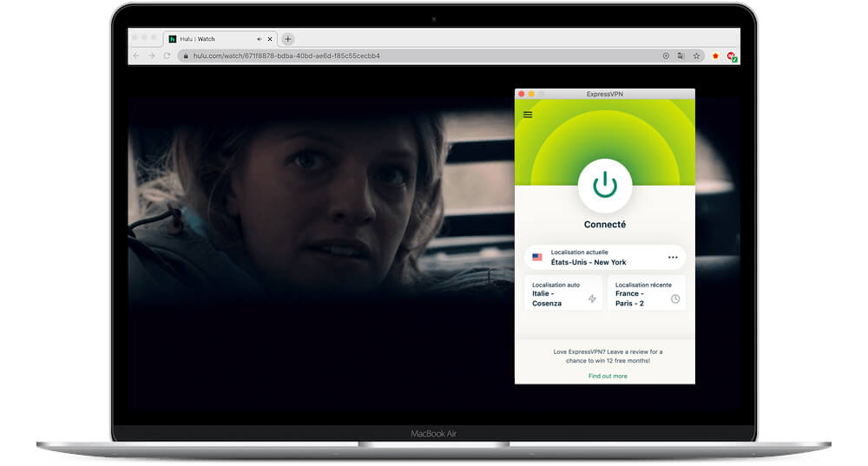Open a new browser tab

pos(288,39)
